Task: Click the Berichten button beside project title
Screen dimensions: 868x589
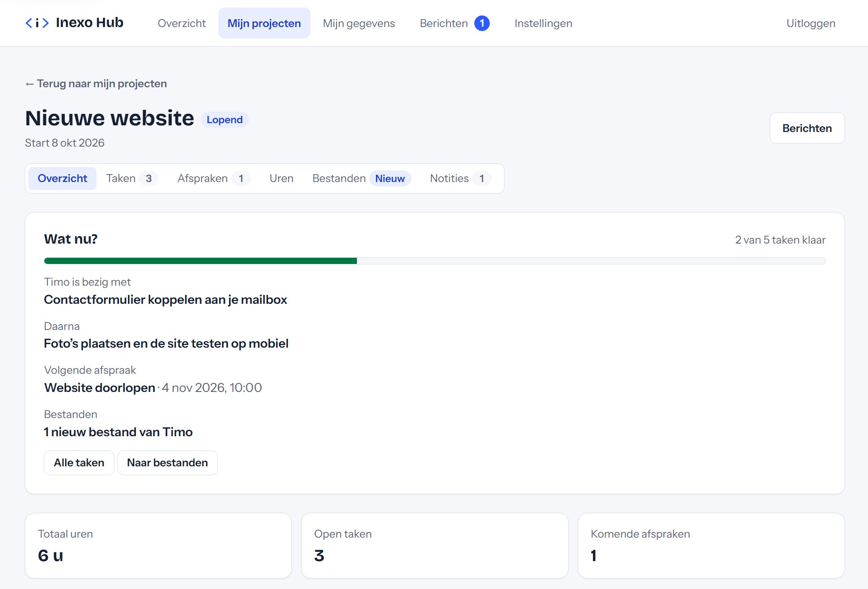Action: 807,128
